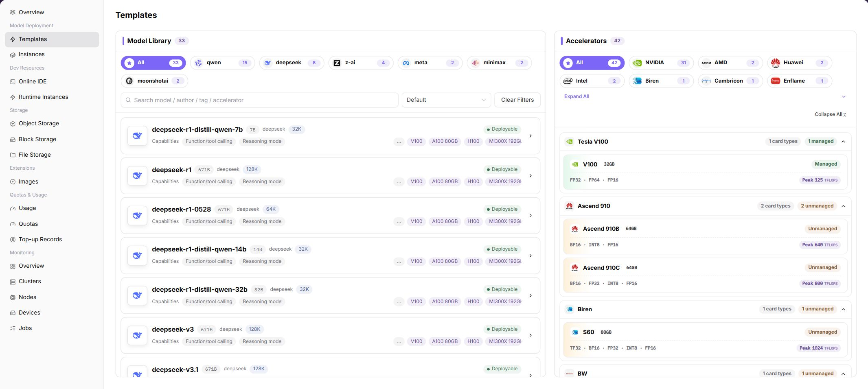Click the Usage gauge icon
The width and height of the screenshot is (868, 389).
click(13, 208)
